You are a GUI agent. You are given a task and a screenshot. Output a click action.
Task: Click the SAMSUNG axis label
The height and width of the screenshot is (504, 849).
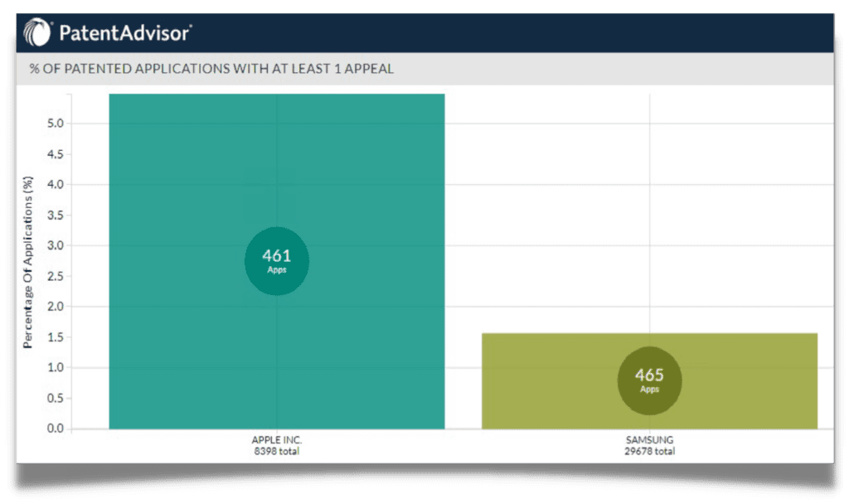coord(649,440)
